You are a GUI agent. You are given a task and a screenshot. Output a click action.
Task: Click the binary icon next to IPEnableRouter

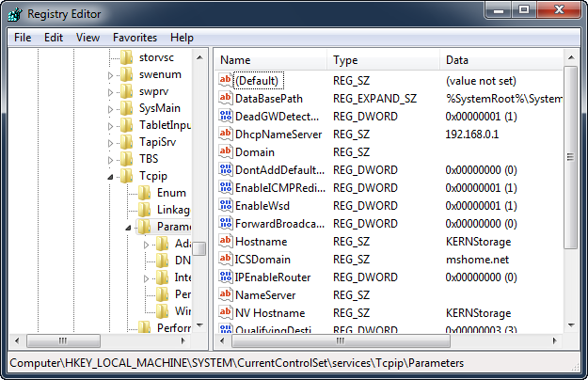click(225, 277)
